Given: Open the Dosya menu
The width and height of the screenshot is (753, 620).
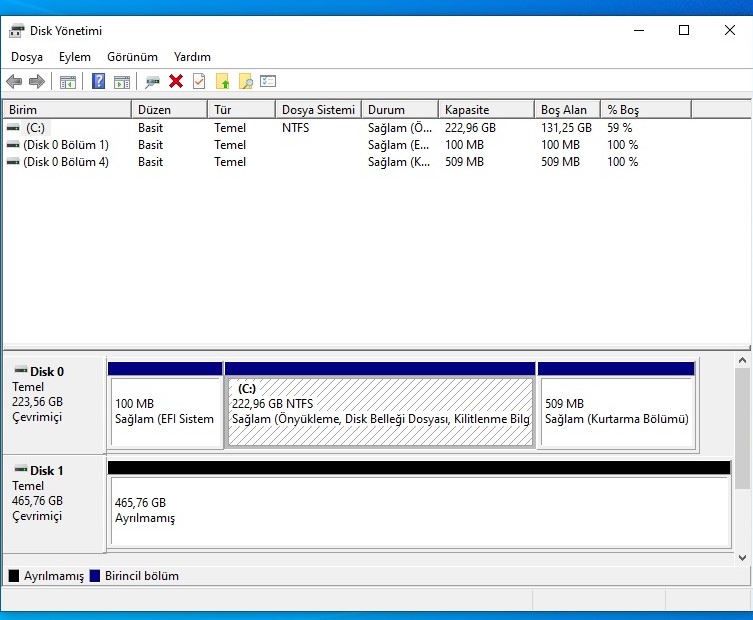Looking at the screenshot, I should (27, 57).
